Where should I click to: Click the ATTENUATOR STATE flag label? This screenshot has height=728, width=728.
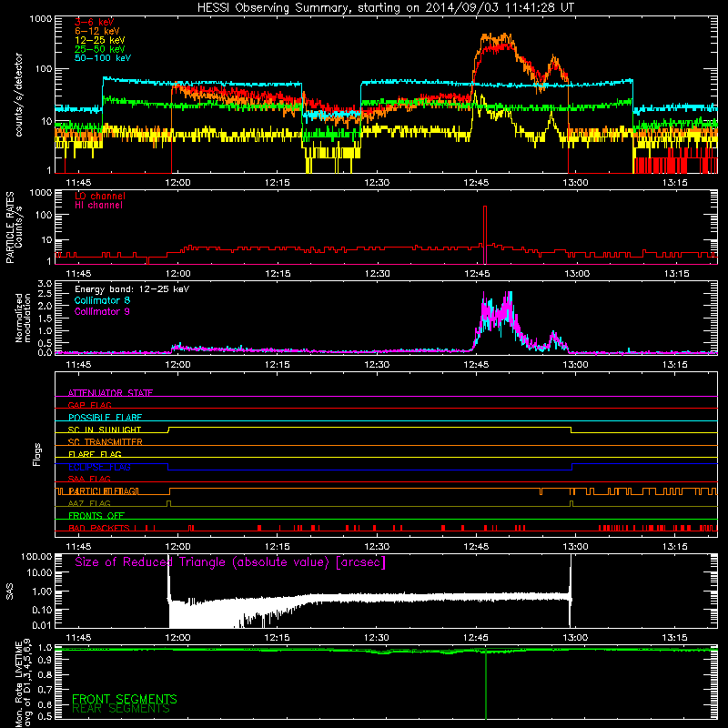point(110,393)
